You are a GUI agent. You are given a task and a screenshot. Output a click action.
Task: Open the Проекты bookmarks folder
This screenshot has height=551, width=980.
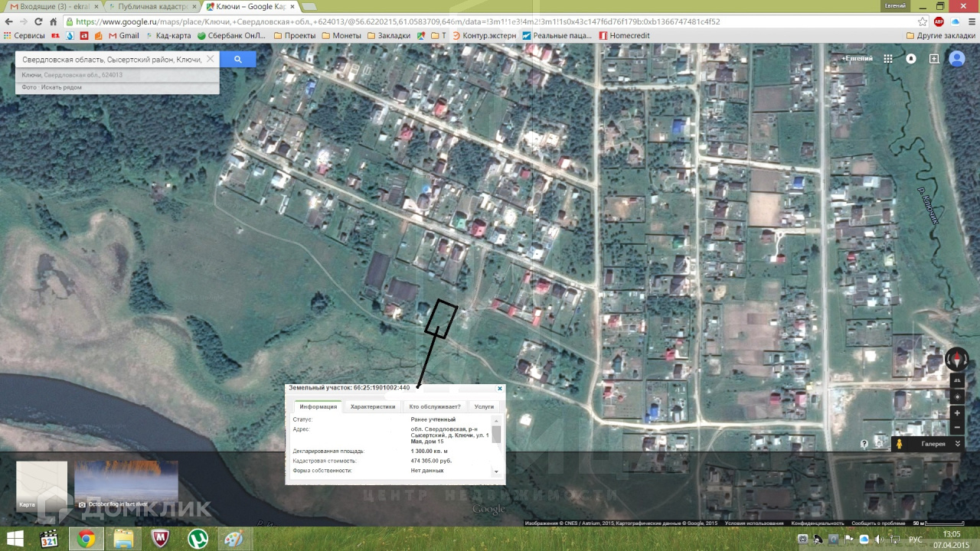[x=294, y=35]
